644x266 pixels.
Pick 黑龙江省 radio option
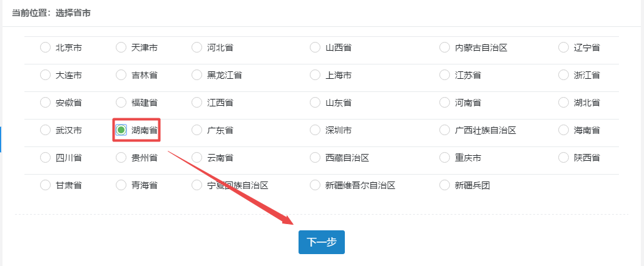[x=197, y=75]
